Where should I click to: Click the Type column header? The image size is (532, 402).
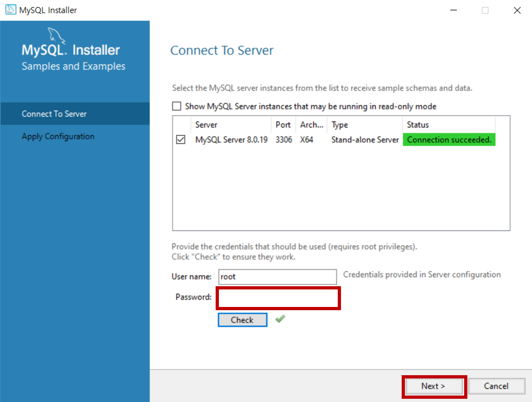click(365, 125)
